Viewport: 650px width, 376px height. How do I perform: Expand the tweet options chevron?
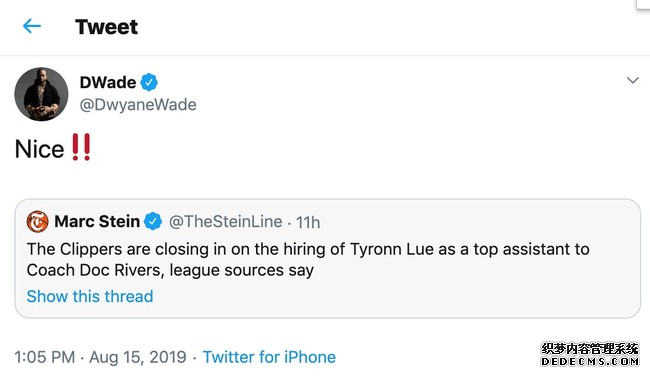[633, 80]
